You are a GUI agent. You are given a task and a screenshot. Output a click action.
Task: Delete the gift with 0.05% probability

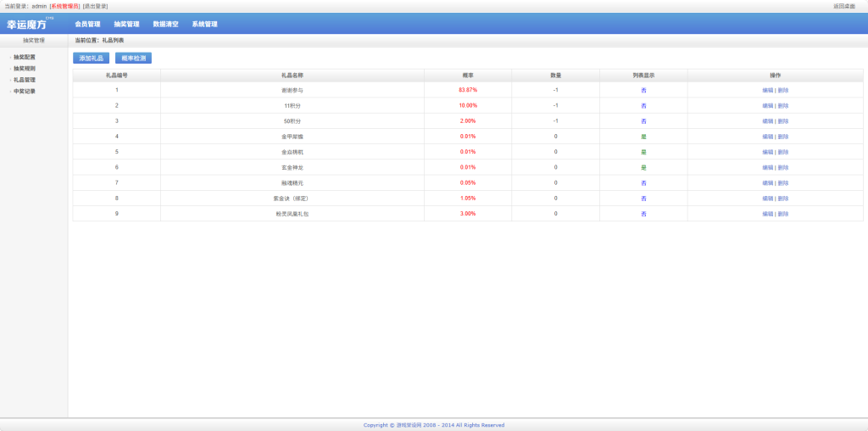(782, 182)
